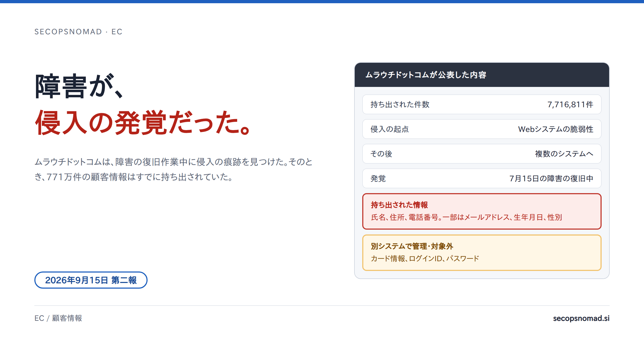The width and height of the screenshot is (644, 338).
Task: Click the その後 row label
Action: (x=381, y=154)
